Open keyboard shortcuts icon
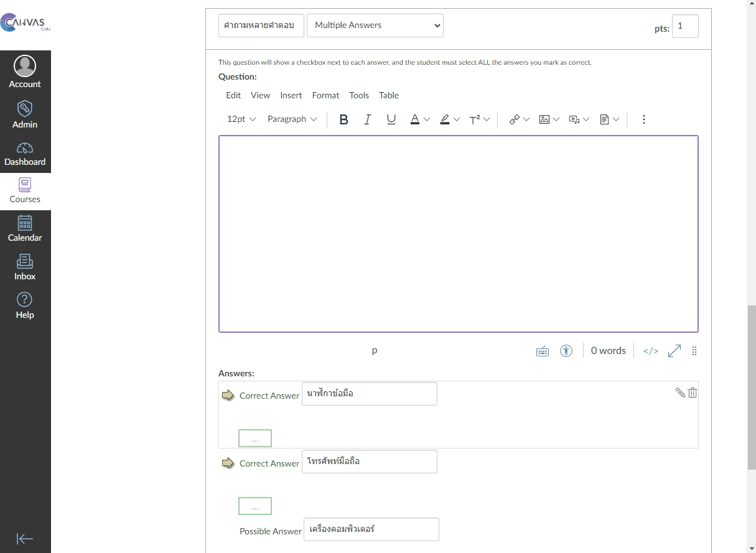Image resolution: width=756 pixels, height=553 pixels. [x=543, y=351]
